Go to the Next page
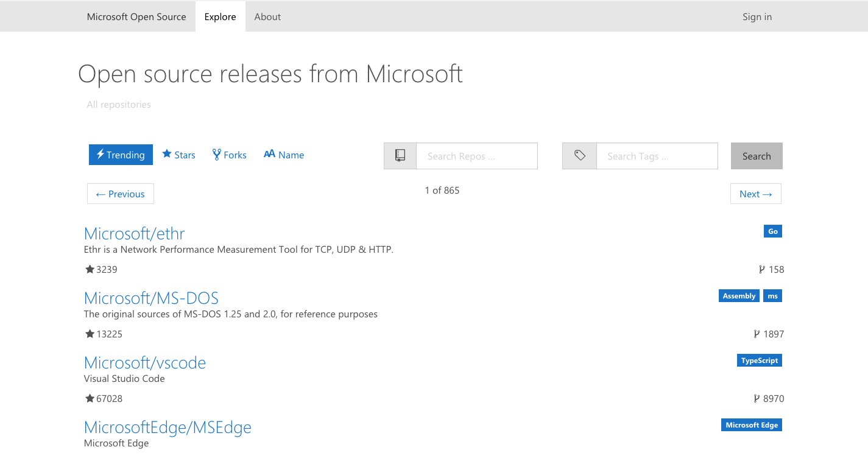 [755, 194]
